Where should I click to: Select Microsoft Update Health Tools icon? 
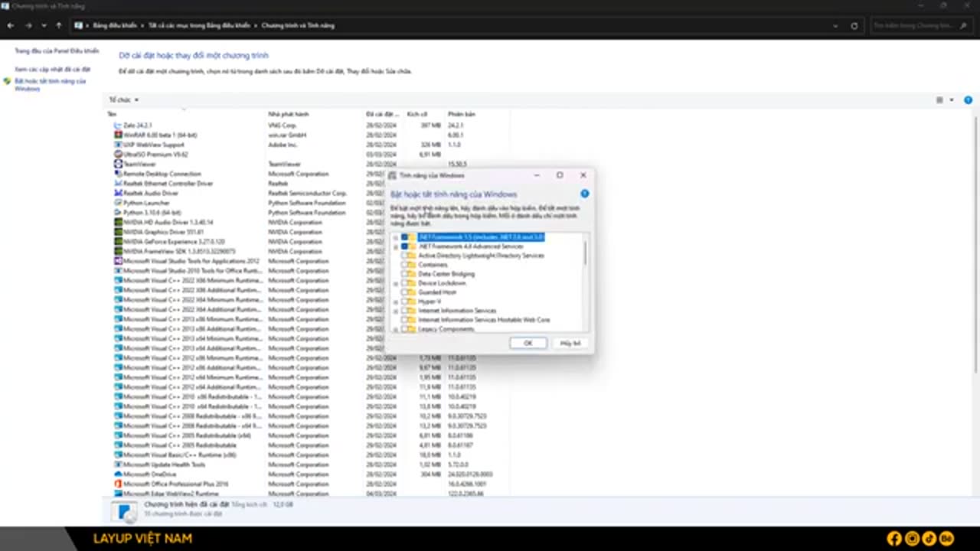coord(118,465)
